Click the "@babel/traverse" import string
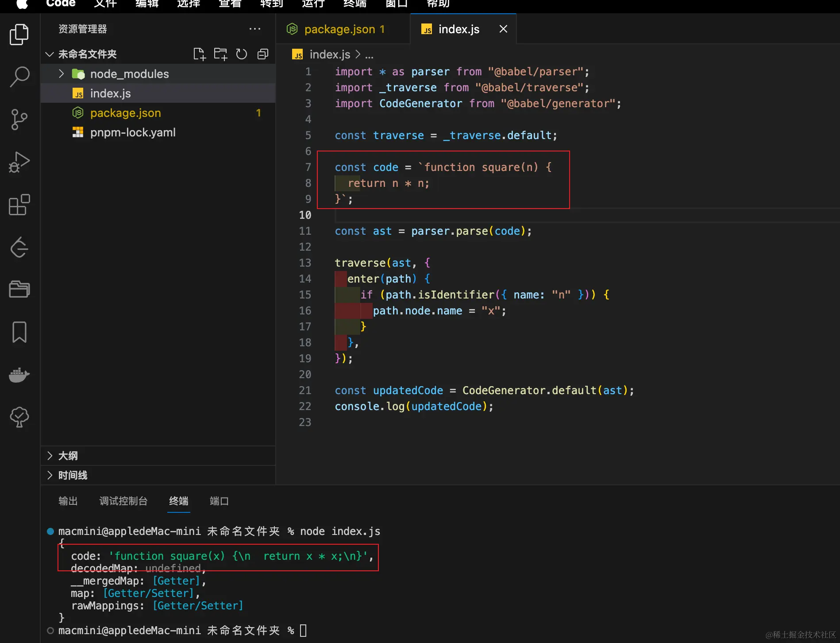 point(529,88)
